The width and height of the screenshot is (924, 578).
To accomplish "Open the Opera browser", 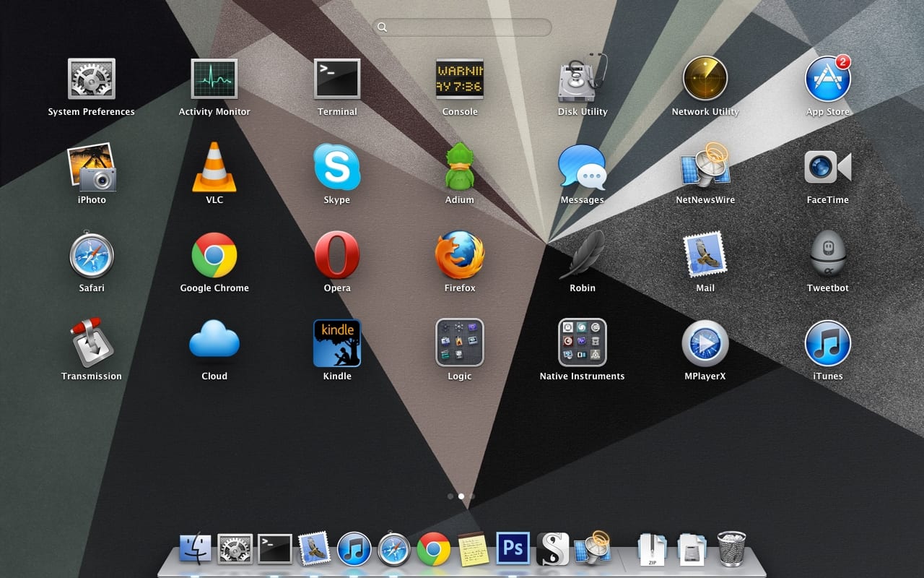I will click(x=337, y=255).
